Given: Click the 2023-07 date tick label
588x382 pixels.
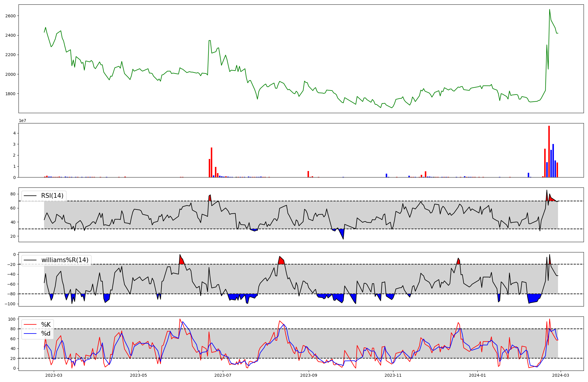Looking at the screenshot, I should coord(223,375).
